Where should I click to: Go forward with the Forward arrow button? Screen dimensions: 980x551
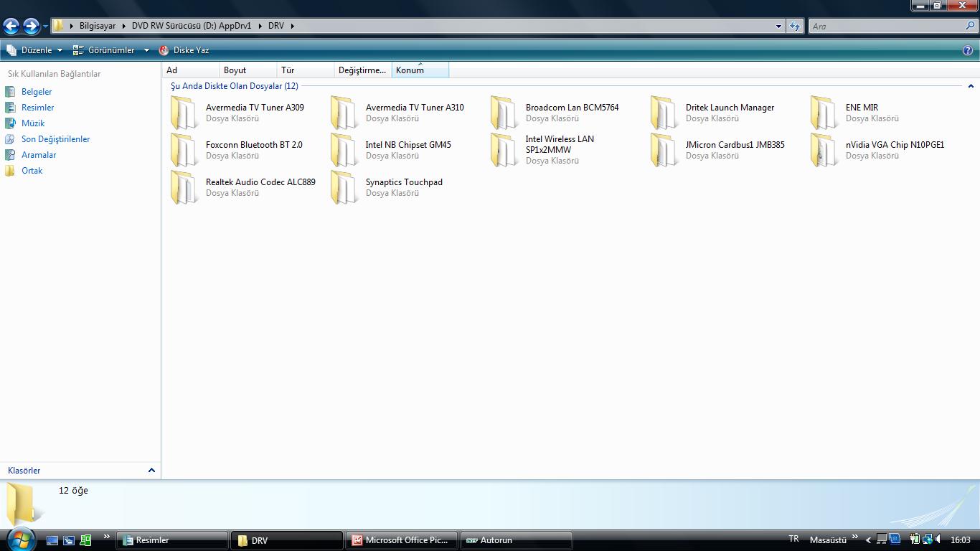click(x=31, y=27)
